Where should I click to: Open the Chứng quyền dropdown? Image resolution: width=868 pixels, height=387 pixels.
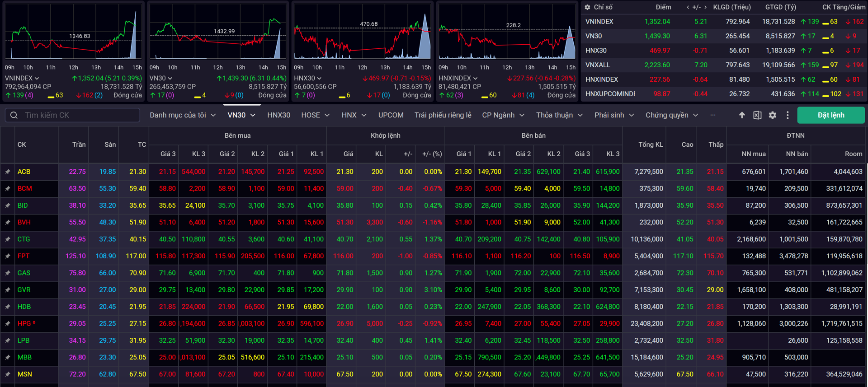[x=672, y=115]
